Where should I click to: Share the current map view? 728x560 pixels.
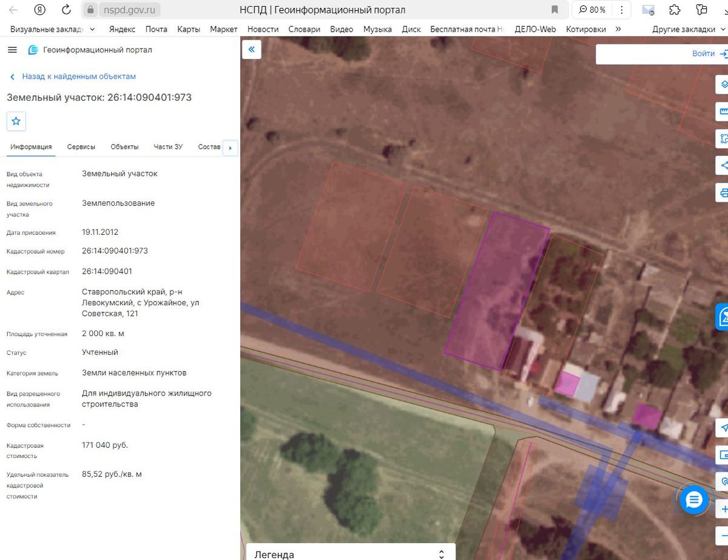tap(723, 165)
